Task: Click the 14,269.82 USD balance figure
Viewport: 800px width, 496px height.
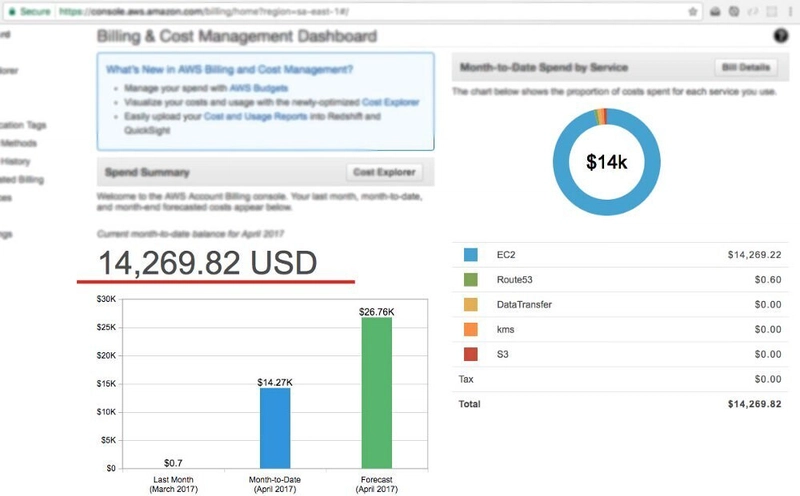Action: 208,263
